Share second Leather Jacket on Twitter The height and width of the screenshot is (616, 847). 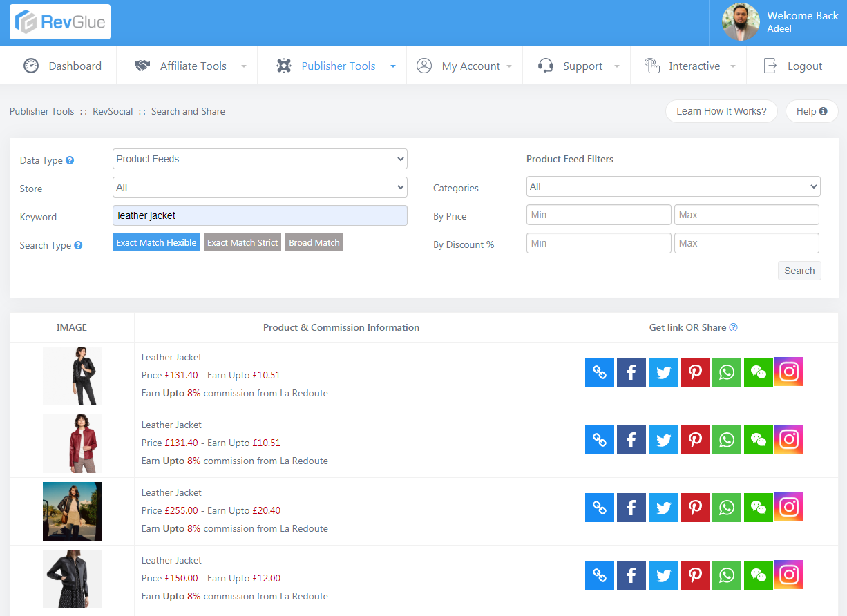[x=663, y=440]
